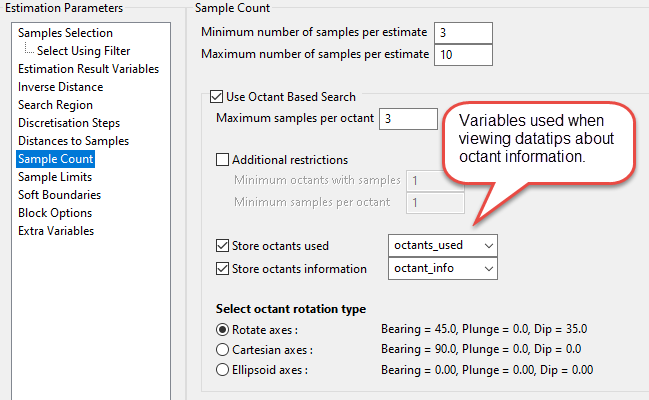Go to Block Options section

55,213
